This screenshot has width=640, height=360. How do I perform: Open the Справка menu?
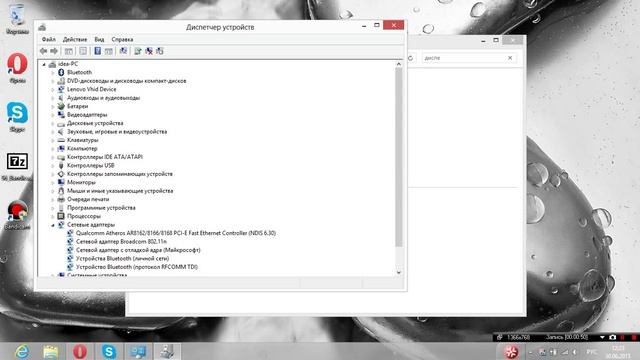tap(122, 40)
